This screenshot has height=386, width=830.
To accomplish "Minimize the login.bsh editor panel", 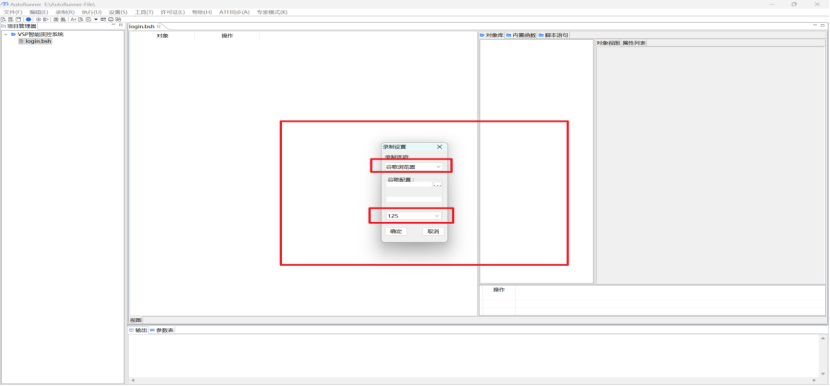I will (815, 25).
